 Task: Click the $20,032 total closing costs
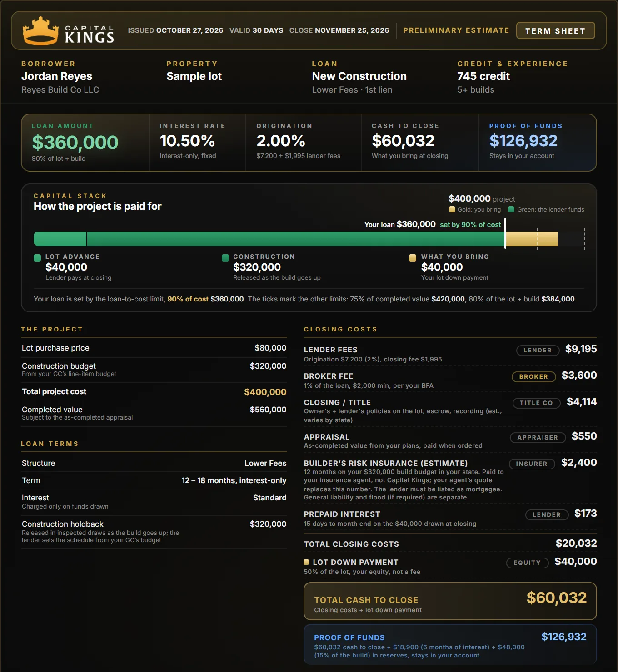(576, 544)
